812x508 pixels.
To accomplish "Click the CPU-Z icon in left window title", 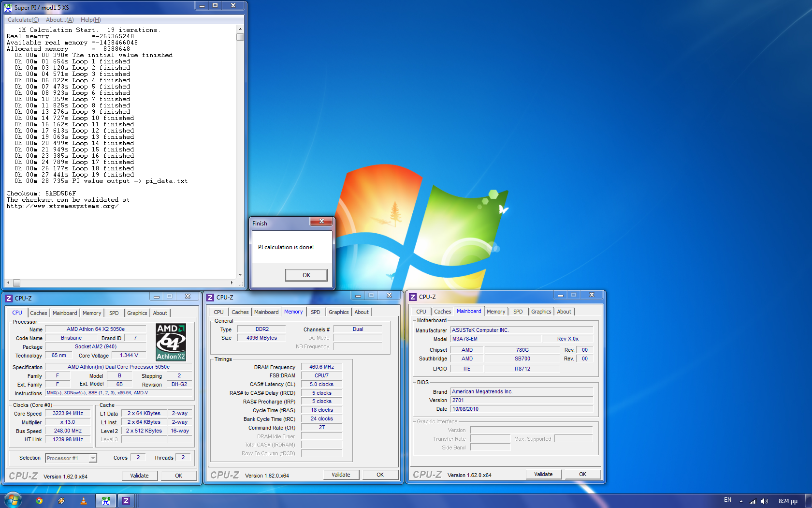I will tap(9, 298).
